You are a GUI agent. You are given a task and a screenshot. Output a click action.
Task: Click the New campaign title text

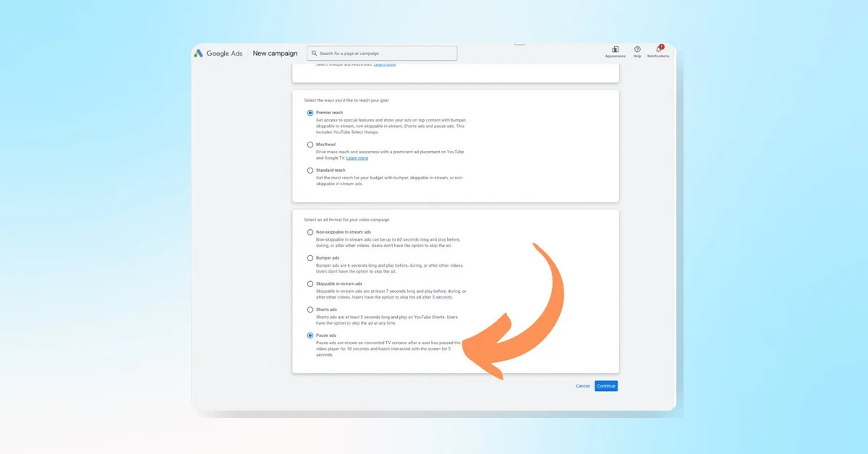(x=275, y=53)
